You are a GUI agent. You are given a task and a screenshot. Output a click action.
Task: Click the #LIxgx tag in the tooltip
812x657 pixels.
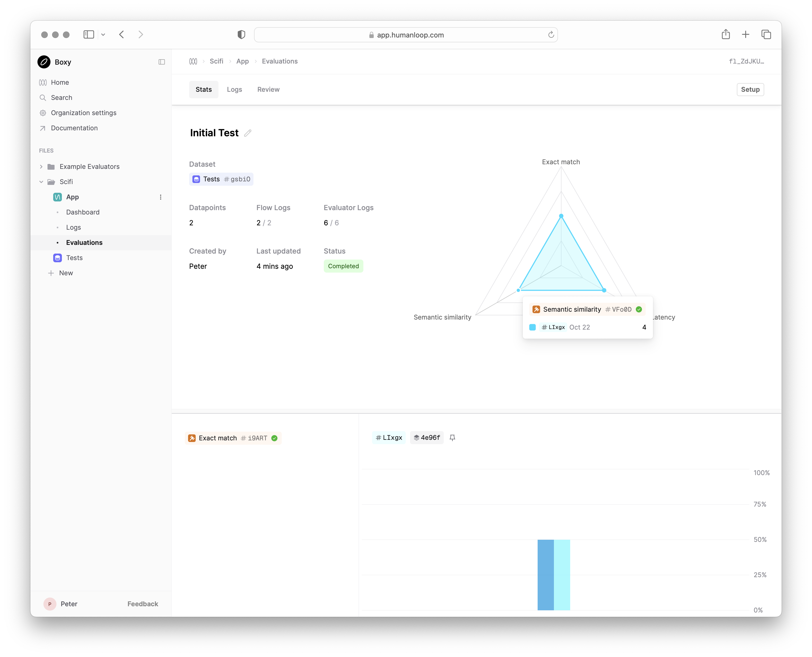click(553, 327)
